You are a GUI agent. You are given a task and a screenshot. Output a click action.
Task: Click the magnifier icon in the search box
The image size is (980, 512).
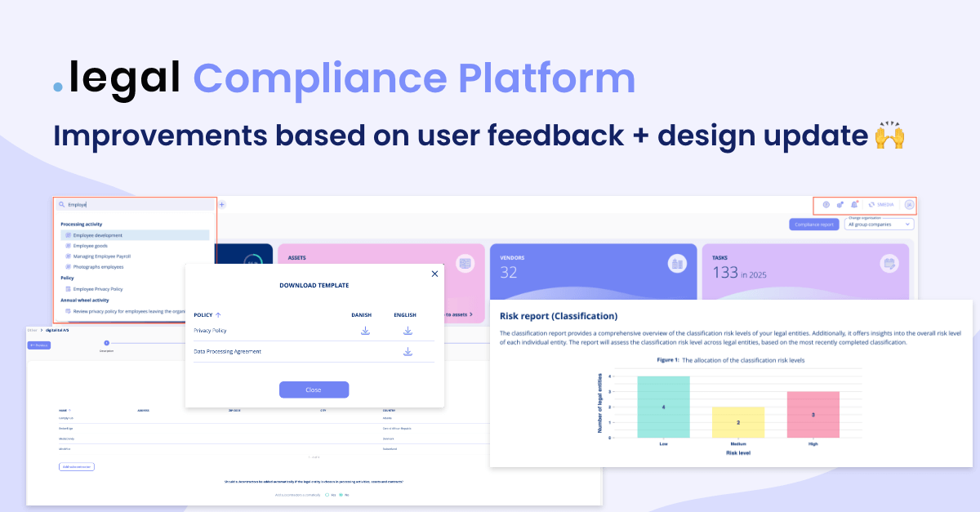(62, 205)
